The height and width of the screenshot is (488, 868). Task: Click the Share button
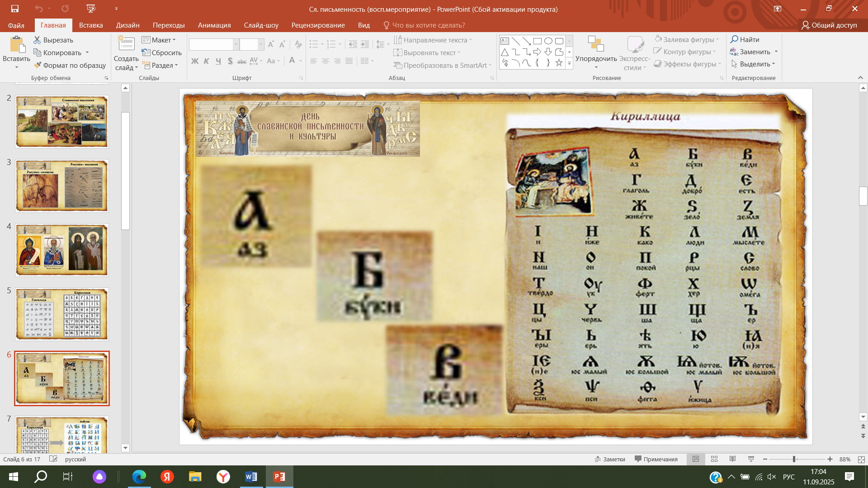click(x=829, y=25)
